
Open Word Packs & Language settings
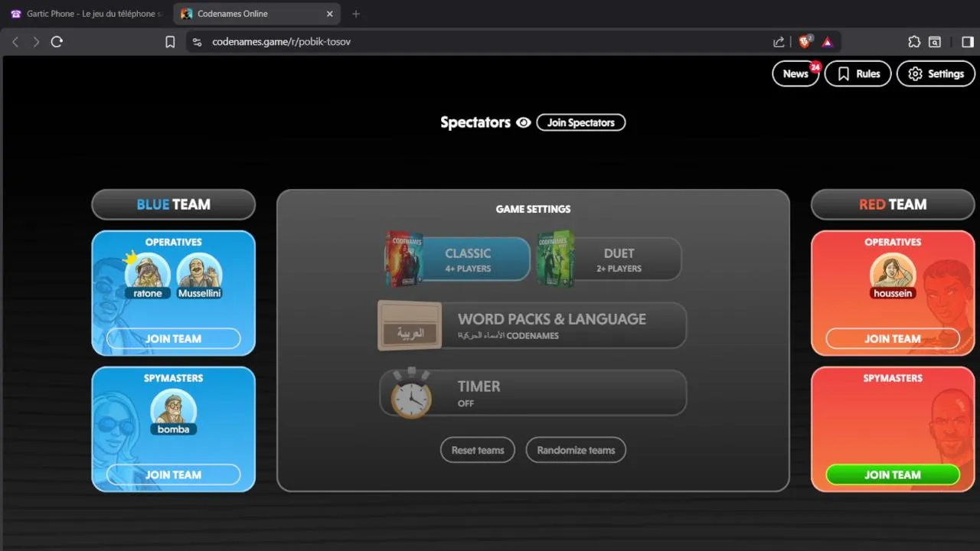pos(533,325)
